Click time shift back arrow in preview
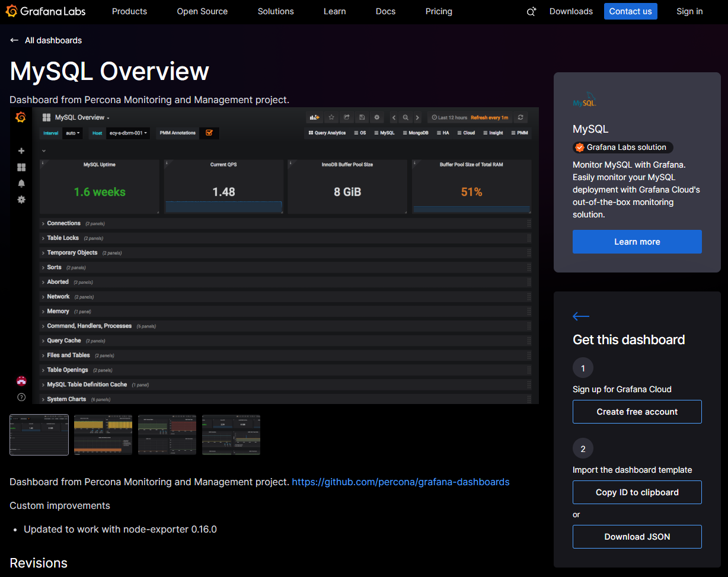 [x=394, y=117]
